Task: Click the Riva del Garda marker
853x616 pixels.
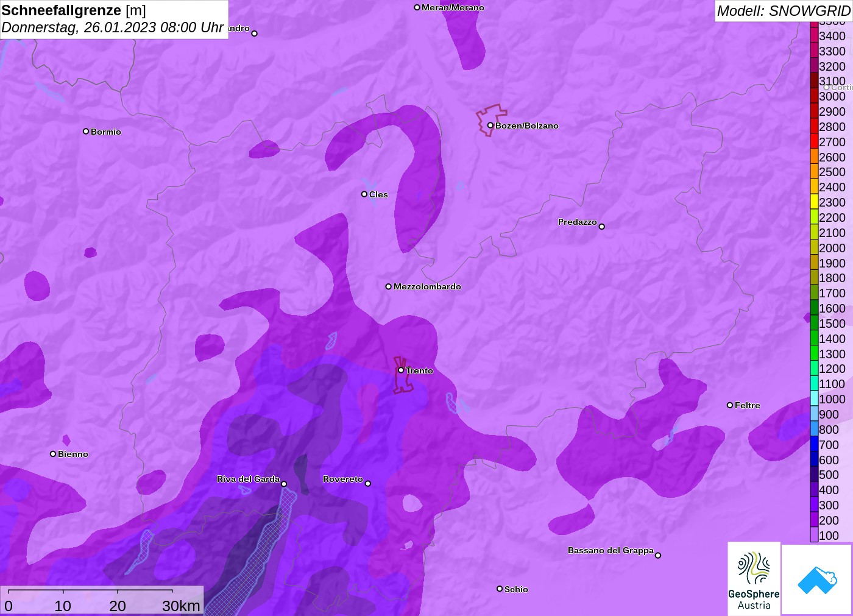Action: 284,484
